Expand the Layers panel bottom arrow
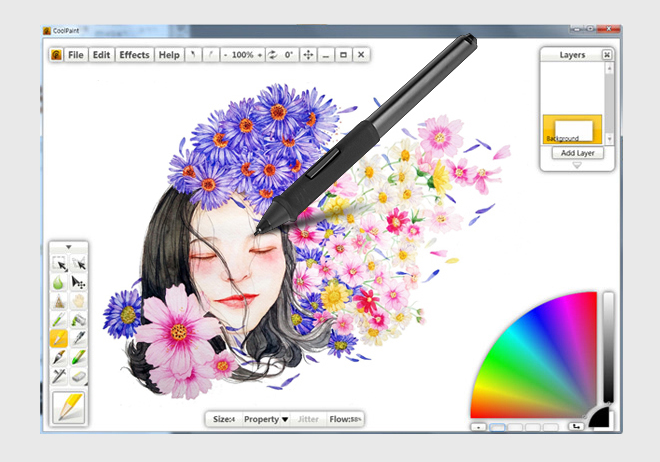The width and height of the screenshot is (660, 462). click(x=574, y=165)
